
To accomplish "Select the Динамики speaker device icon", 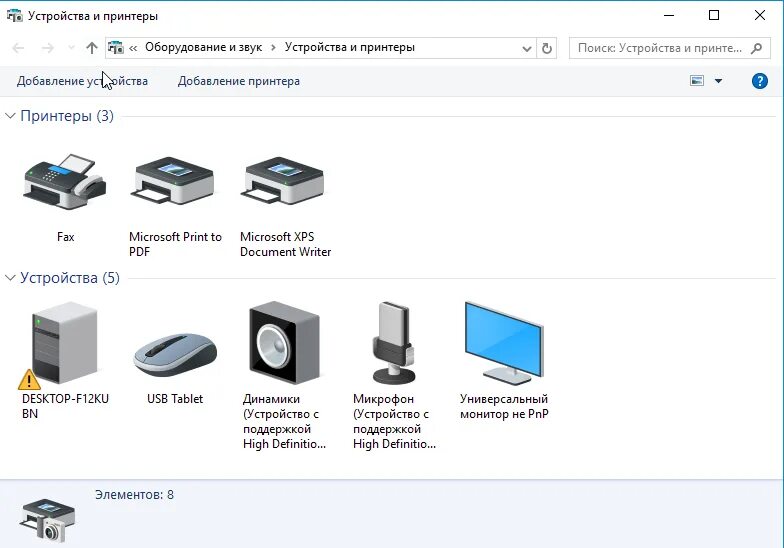I will 284,343.
